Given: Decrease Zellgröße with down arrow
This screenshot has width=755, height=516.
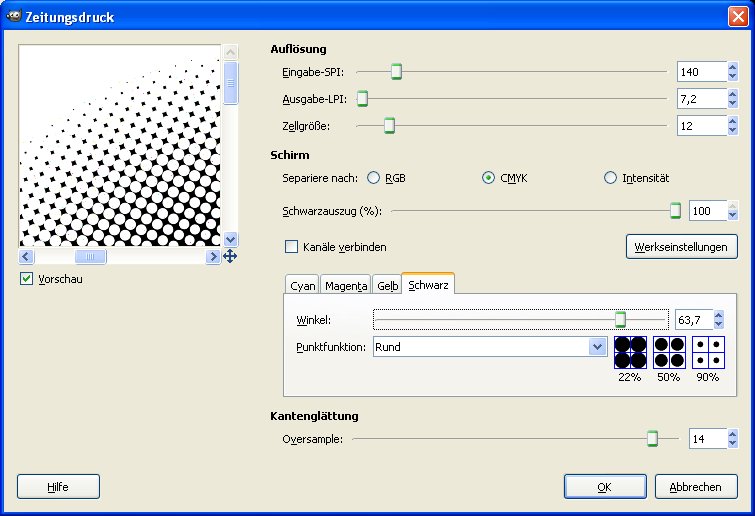Looking at the screenshot, I should (x=732, y=130).
